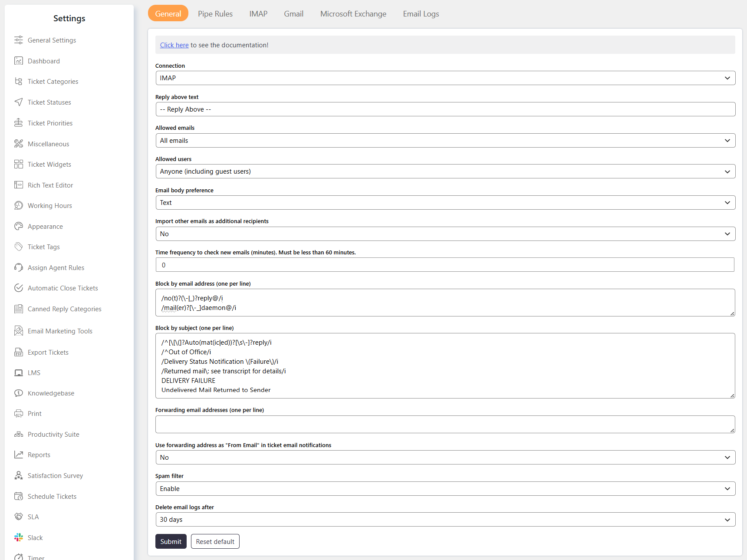
Task: Open LMS laptop icon
Action: (x=18, y=372)
